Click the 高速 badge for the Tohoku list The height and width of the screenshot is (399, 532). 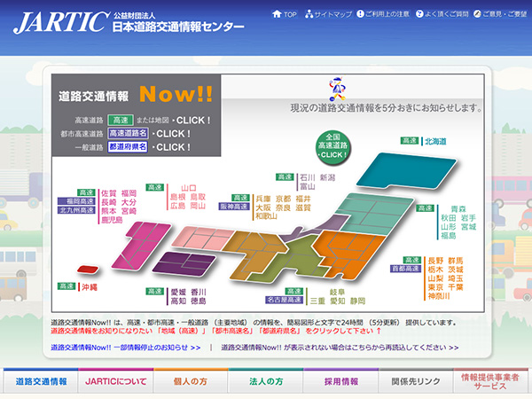pyautogui.click(x=425, y=208)
